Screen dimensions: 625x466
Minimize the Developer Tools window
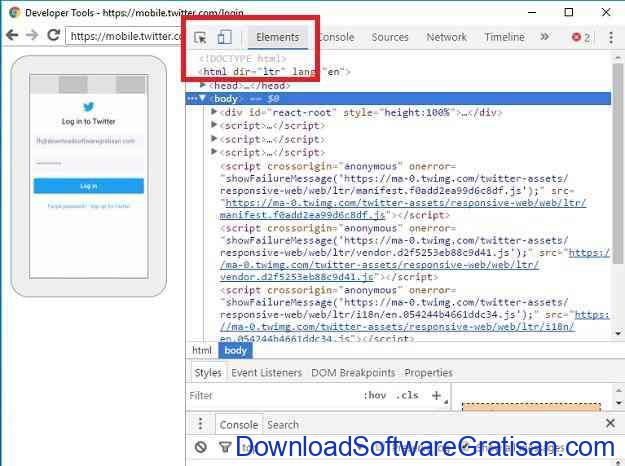pyautogui.click(x=532, y=12)
